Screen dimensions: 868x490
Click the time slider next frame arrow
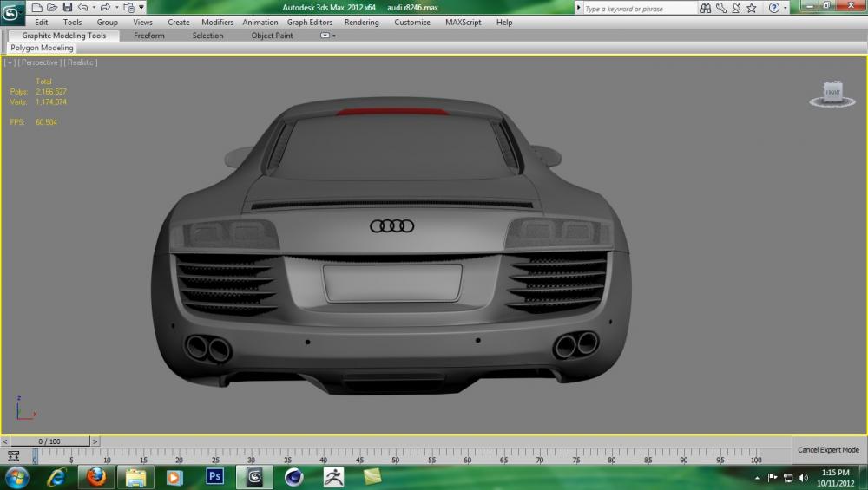pyautogui.click(x=95, y=441)
